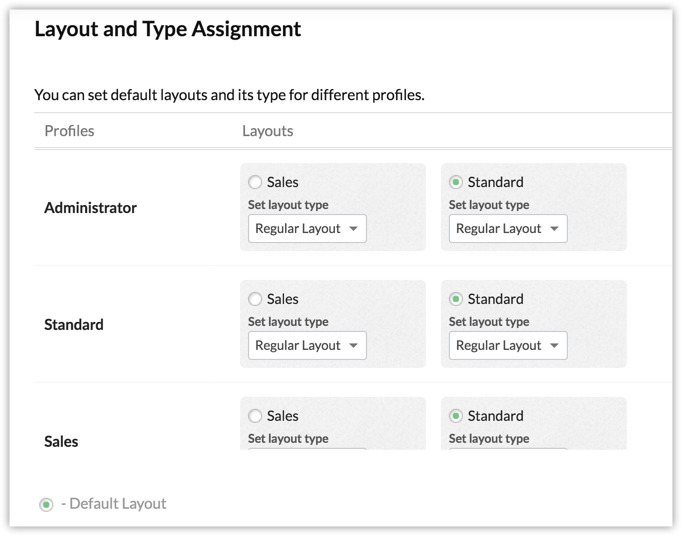Click the default layouts description text
The height and width of the screenshot is (536, 682).
click(x=229, y=95)
